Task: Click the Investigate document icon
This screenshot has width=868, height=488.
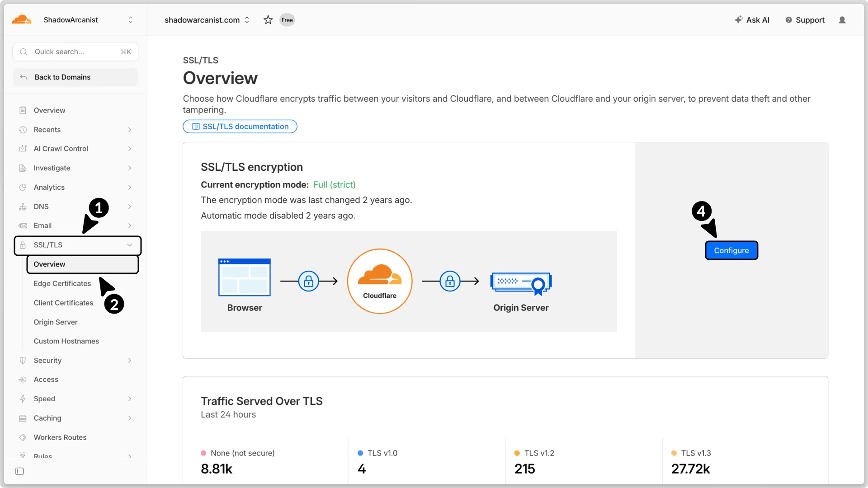Action: point(23,168)
